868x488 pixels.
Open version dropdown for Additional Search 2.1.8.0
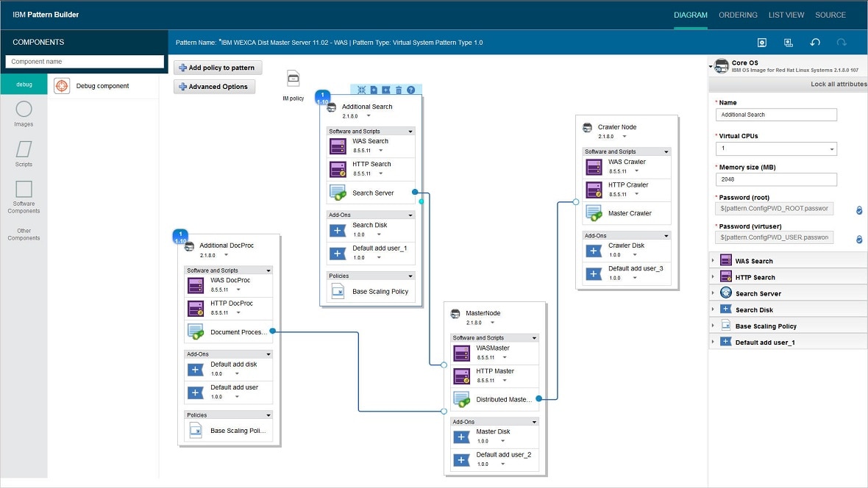[369, 116]
